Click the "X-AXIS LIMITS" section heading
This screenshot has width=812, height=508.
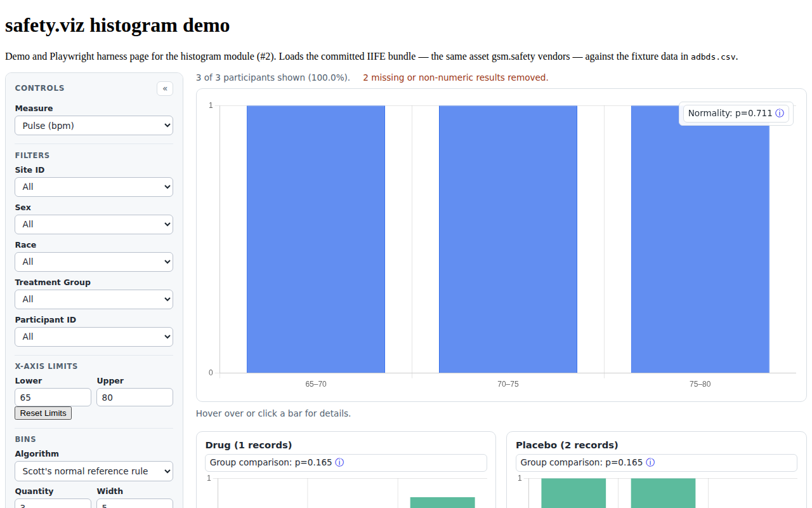46,366
